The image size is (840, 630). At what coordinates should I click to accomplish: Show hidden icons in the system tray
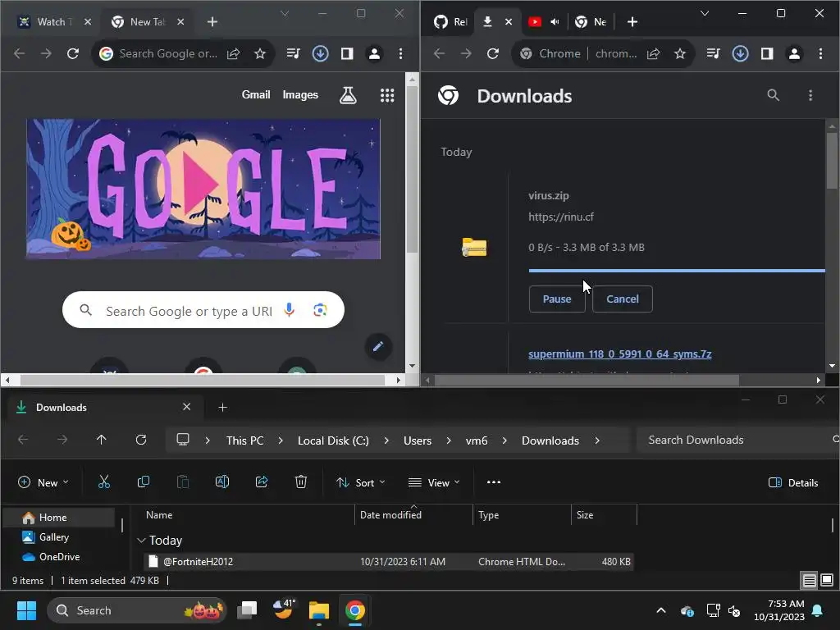coord(661,610)
